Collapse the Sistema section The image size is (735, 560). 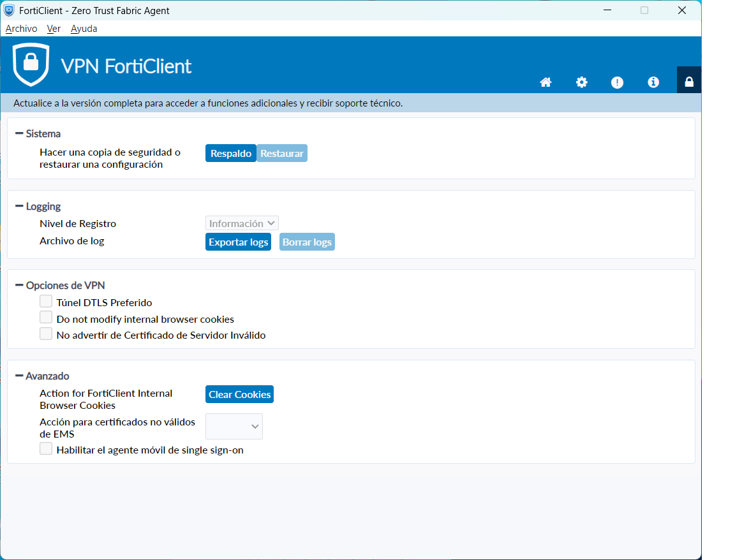[x=19, y=133]
